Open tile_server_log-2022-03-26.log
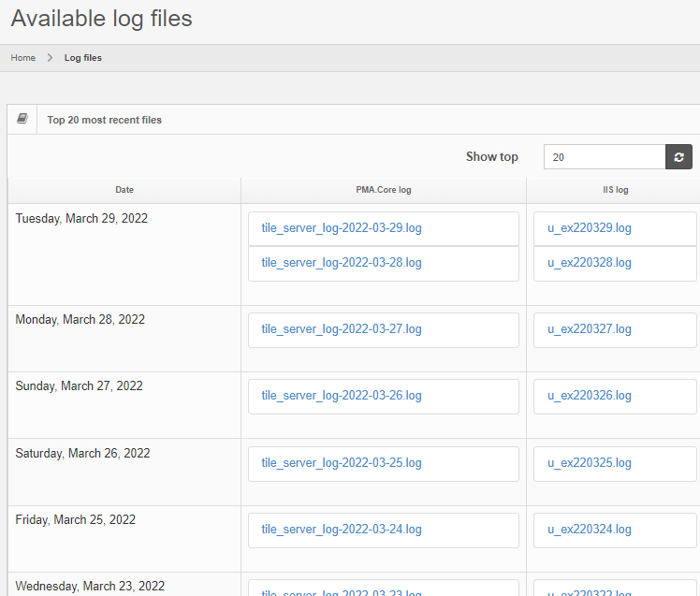This screenshot has width=700, height=596. 342,396
